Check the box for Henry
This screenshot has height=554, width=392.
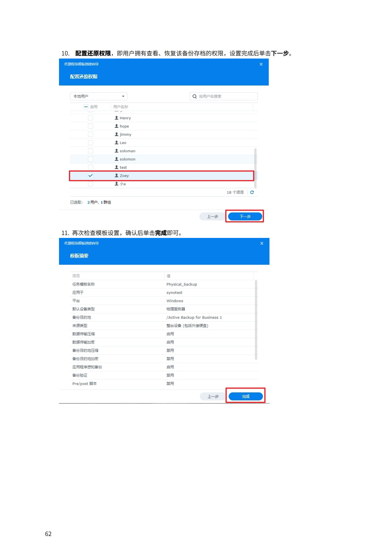(x=91, y=118)
